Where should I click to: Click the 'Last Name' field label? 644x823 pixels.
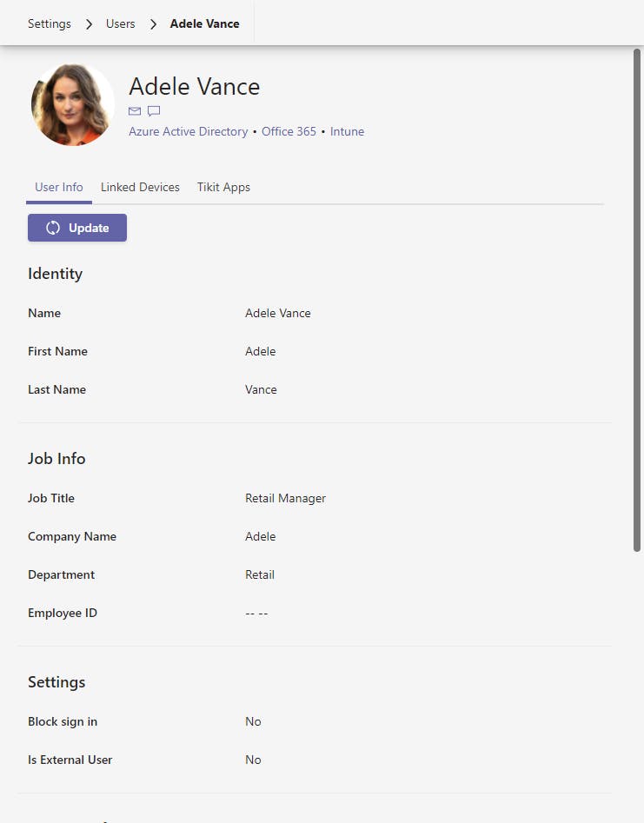[x=56, y=390]
